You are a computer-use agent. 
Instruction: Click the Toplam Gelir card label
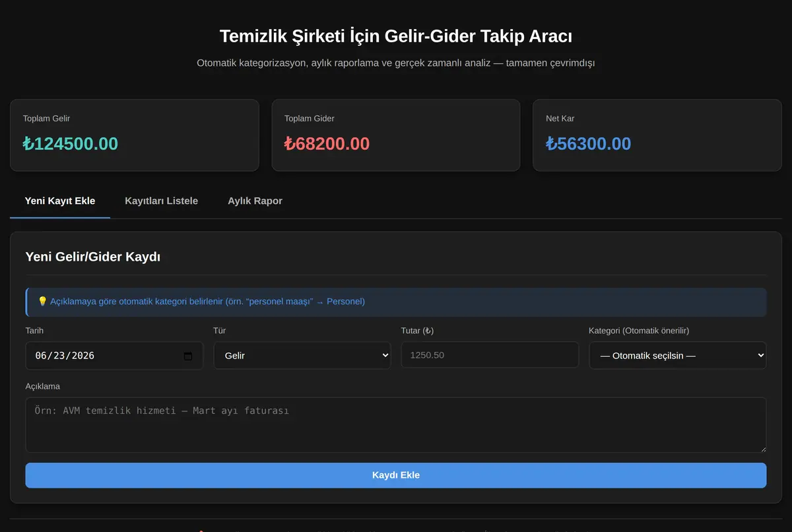click(x=46, y=119)
